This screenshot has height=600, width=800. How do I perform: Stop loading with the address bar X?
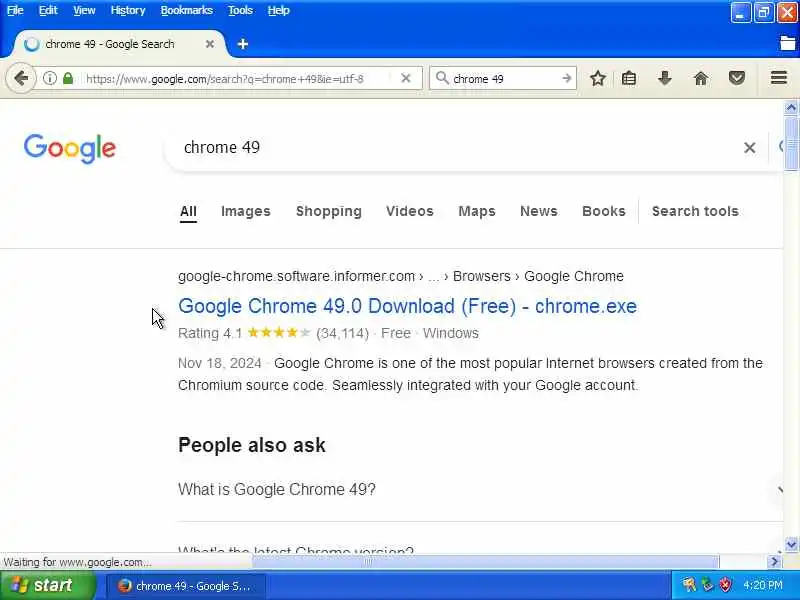[x=406, y=78]
